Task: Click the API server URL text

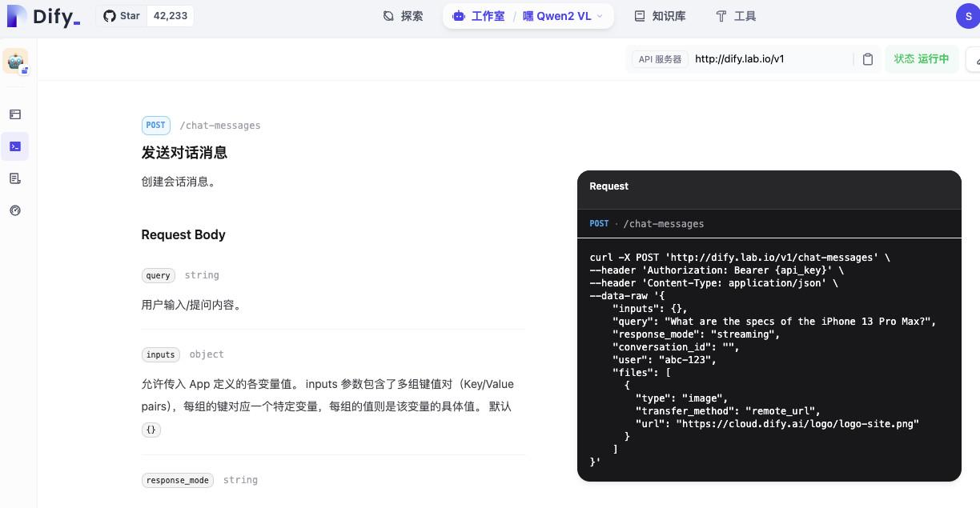Action: (x=739, y=59)
